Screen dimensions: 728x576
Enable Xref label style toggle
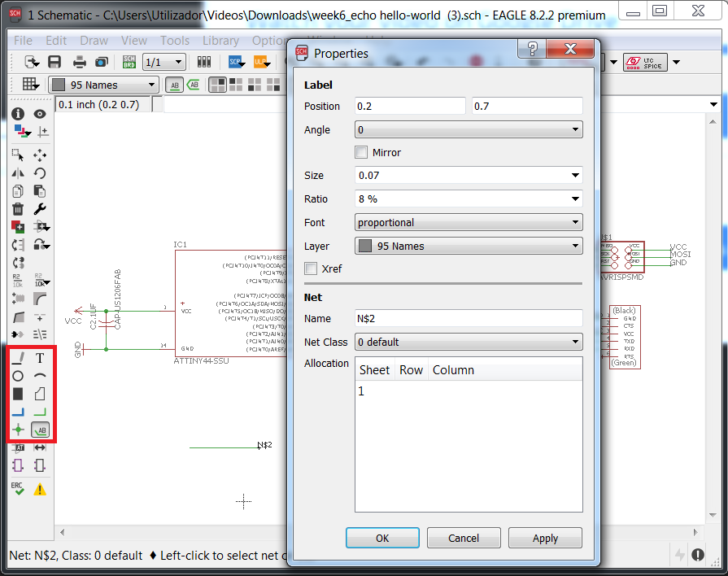(x=194, y=85)
